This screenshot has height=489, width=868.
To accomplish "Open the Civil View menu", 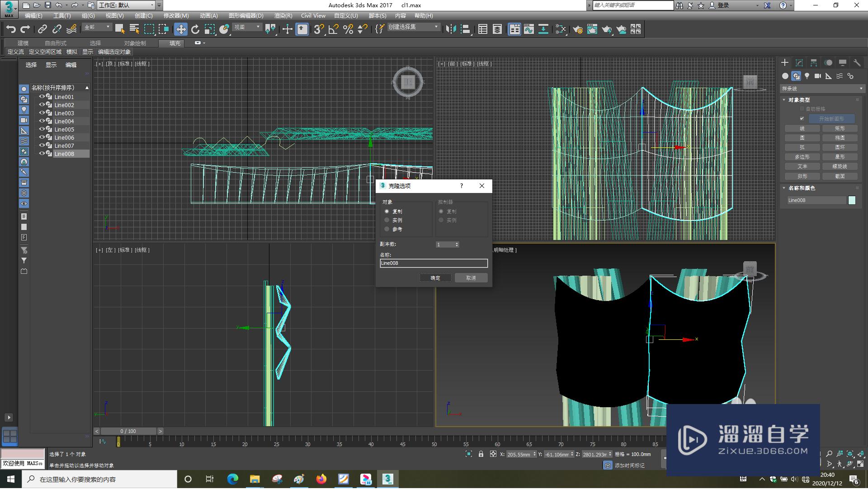I will (x=313, y=16).
